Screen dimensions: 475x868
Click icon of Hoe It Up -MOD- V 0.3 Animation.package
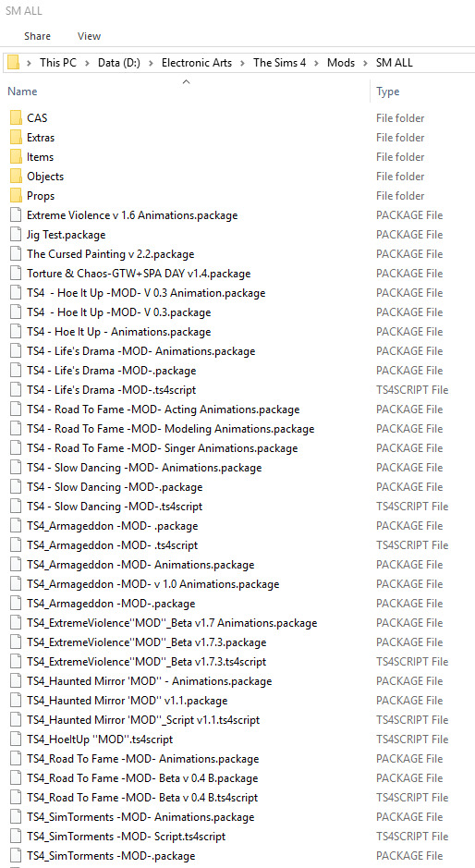(16, 293)
